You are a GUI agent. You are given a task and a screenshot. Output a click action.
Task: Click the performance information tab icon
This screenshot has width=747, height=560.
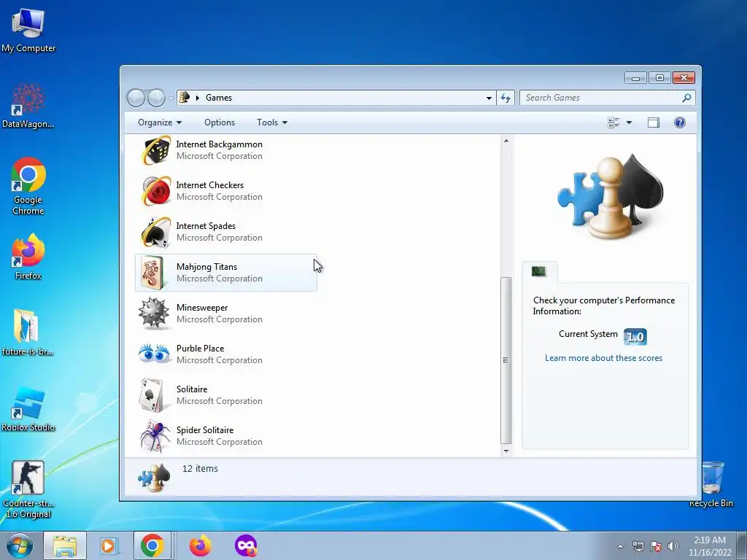point(538,271)
